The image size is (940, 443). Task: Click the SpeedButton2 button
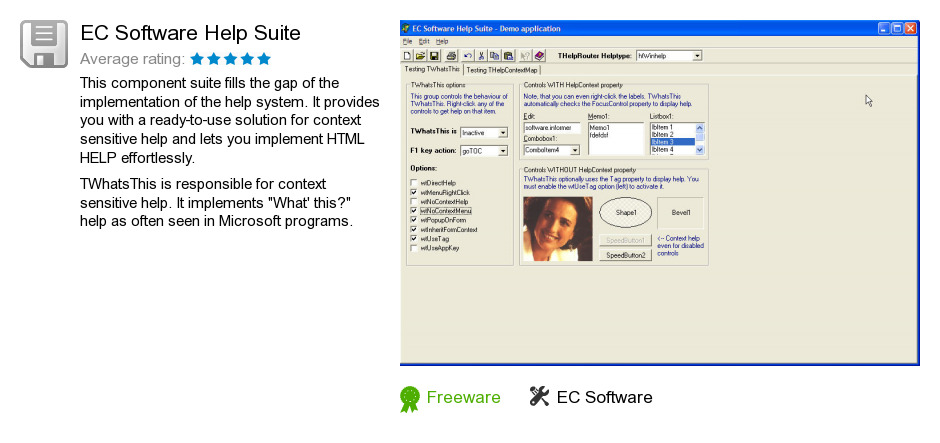click(625, 255)
